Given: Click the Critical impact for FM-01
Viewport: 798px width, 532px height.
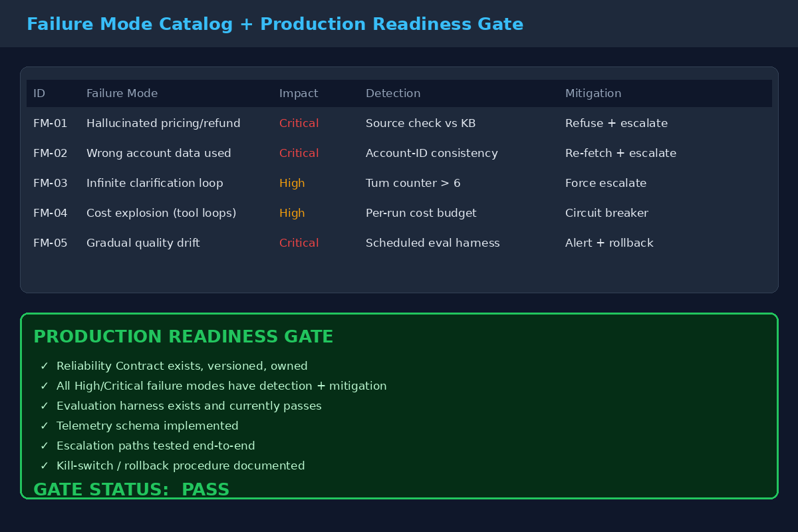Looking at the screenshot, I should click(x=299, y=124).
